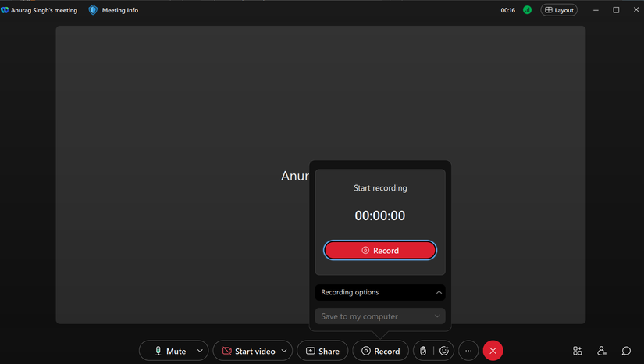
Task: Toggle the Record toolbar button
Action: (380, 352)
